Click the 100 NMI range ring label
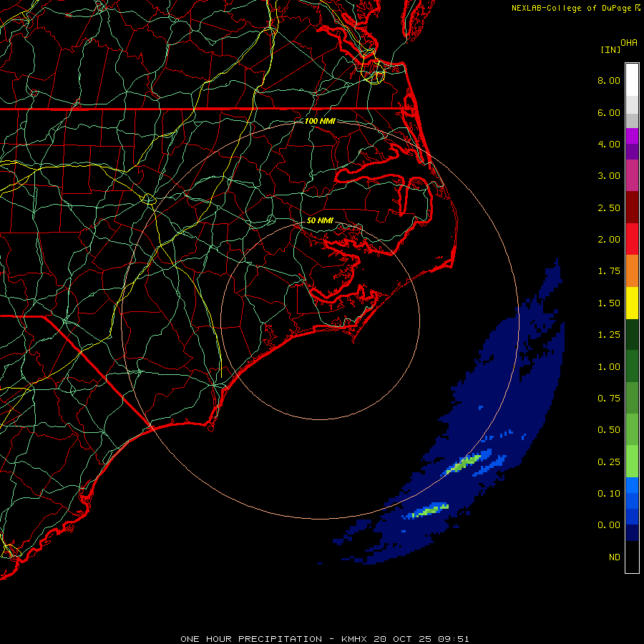The width and height of the screenshot is (644, 644). point(320,121)
